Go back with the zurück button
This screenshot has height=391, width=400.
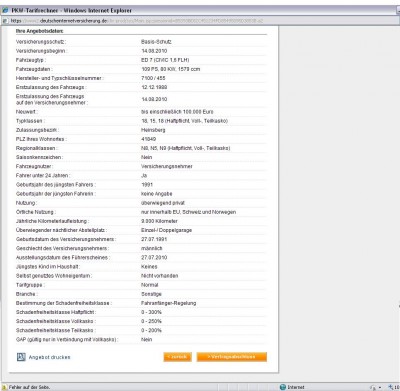177,357
